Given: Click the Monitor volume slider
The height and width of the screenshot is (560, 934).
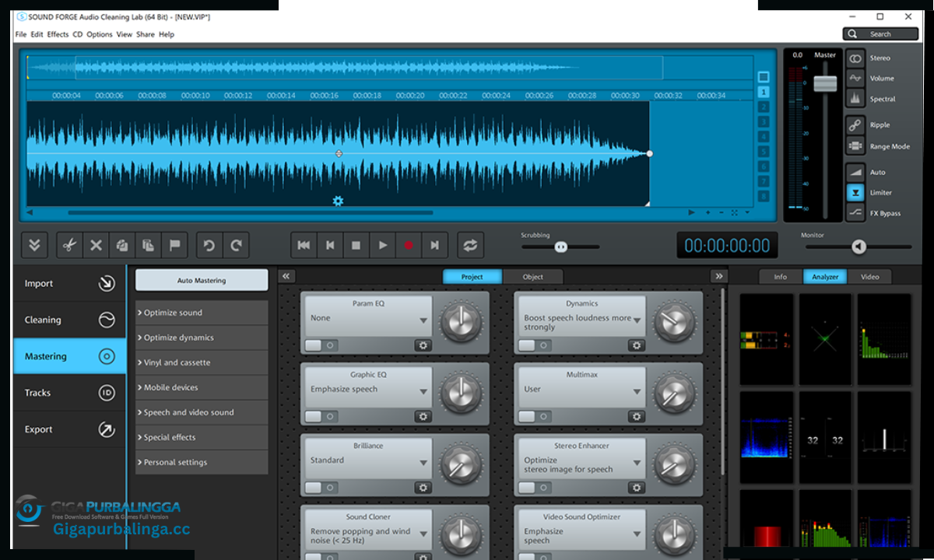Looking at the screenshot, I should pos(858,247).
